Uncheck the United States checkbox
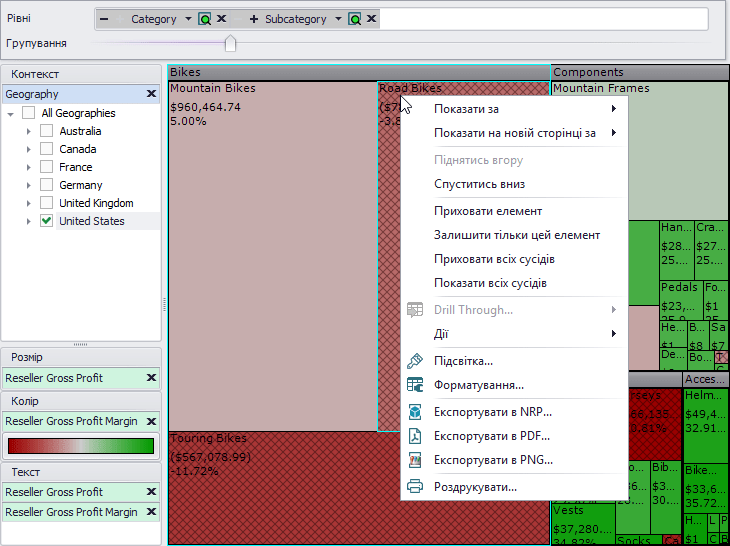This screenshot has height=546, width=730. [x=47, y=221]
